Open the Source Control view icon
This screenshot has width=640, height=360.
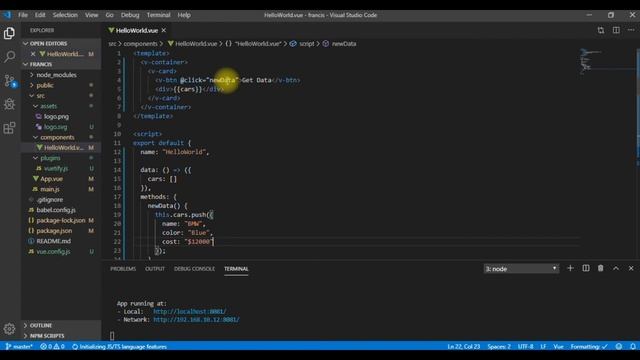9,80
